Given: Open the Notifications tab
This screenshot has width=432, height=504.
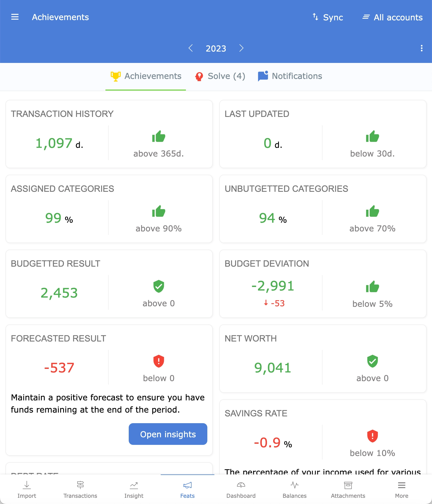Looking at the screenshot, I should pos(290,76).
